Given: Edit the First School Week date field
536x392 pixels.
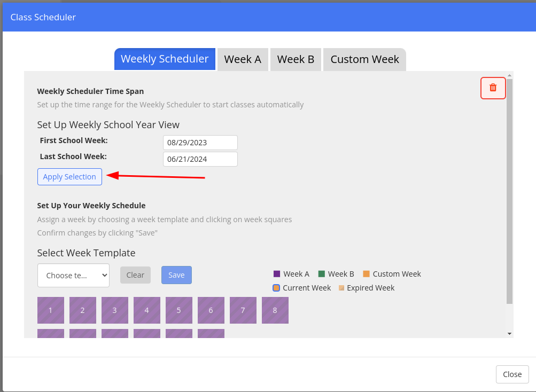Looking at the screenshot, I should (200, 143).
